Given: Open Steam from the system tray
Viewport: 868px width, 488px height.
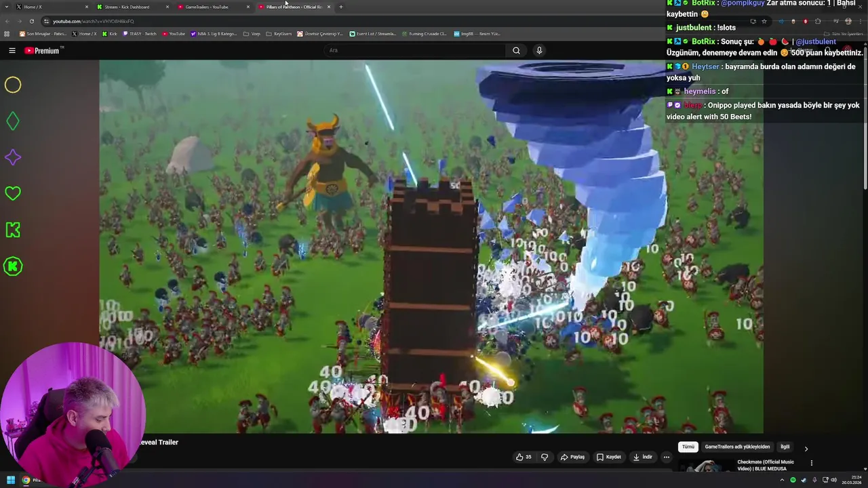Looking at the screenshot, I should click(x=804, y=480).
